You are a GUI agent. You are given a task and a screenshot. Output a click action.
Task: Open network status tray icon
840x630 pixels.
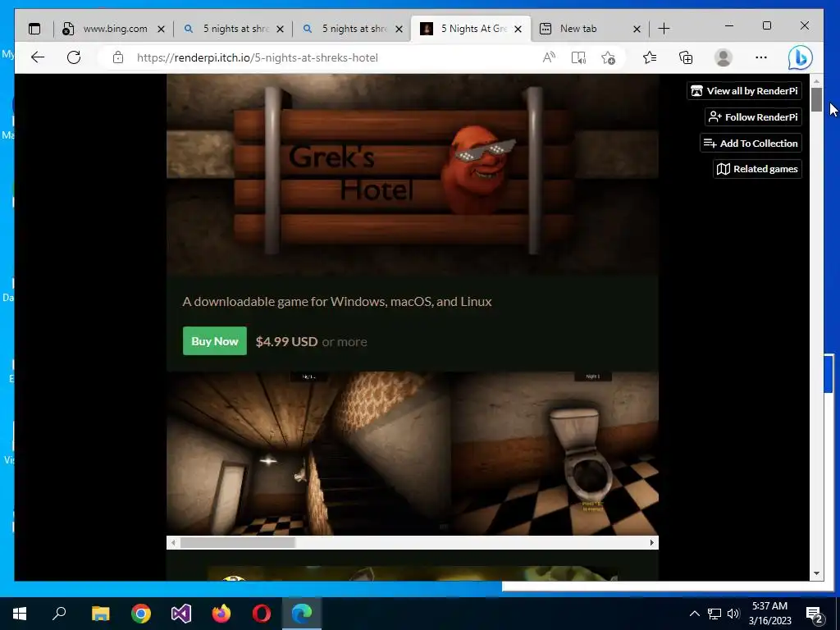click(x=714, y=614)
